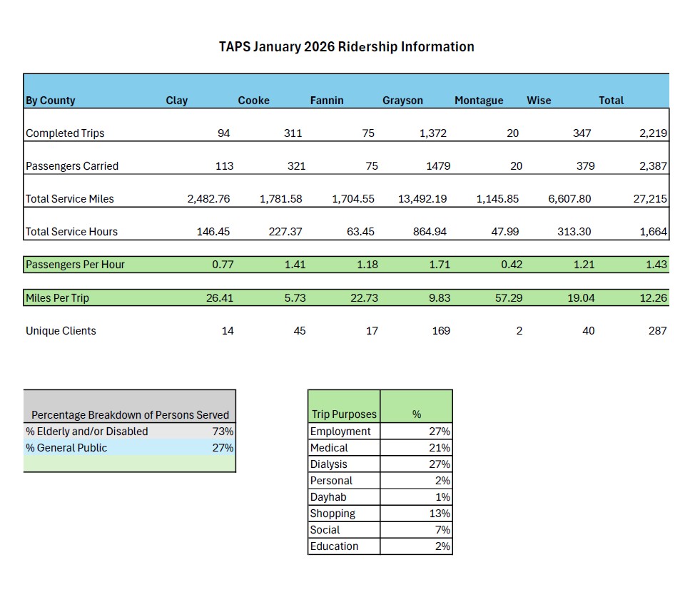Click the % Elderly and/or Disabled cell

[x=87, y=432]
